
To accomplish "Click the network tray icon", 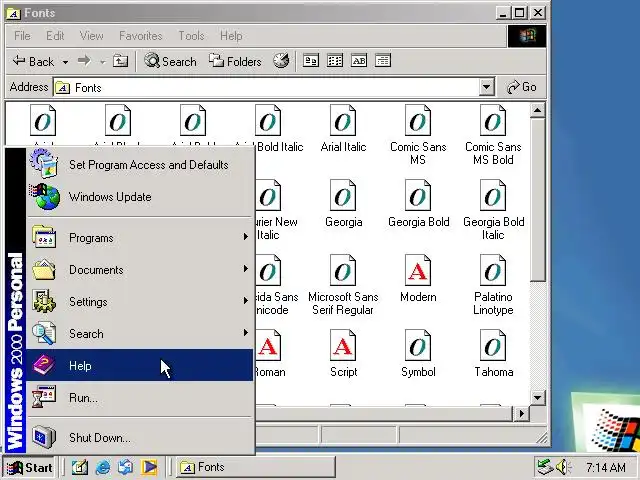I will coord(545,467).
